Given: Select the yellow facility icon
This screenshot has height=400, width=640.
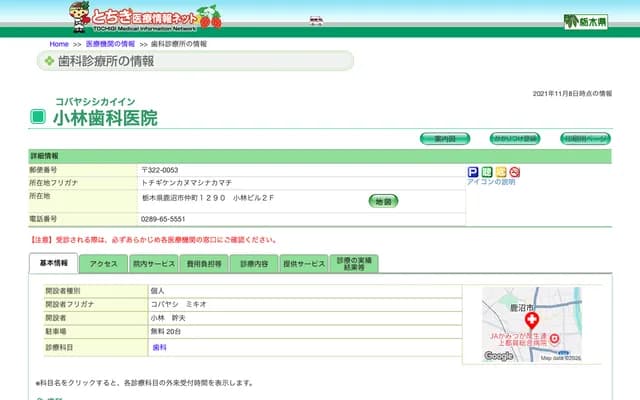Looking at the screenshot, I should pos(501,172).
